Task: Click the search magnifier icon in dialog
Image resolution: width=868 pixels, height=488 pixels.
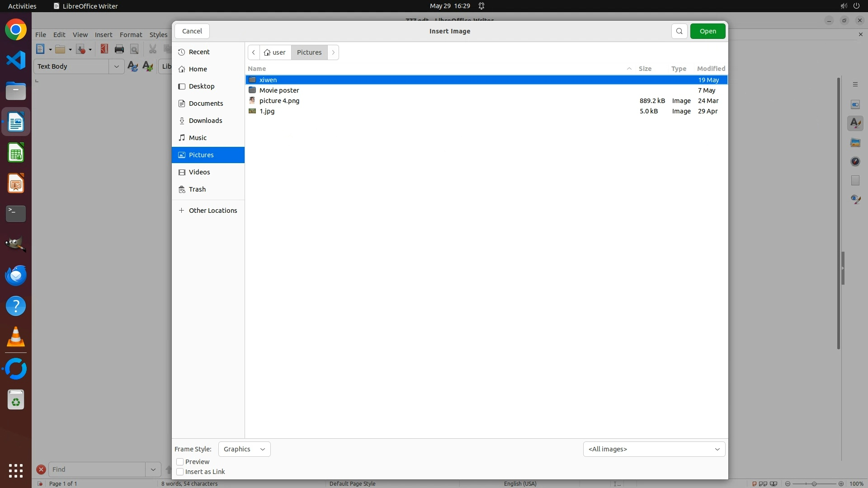Action: pyautogui.click(x=679, y=31)
